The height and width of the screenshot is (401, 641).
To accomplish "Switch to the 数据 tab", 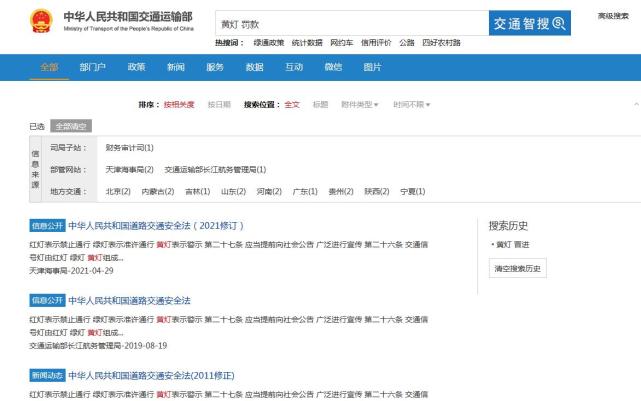I will 254,67.
